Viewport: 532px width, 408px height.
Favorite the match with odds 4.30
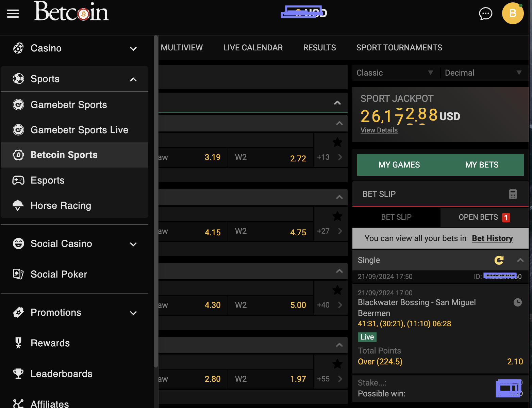pyautogui.click(x=337, y=290)
